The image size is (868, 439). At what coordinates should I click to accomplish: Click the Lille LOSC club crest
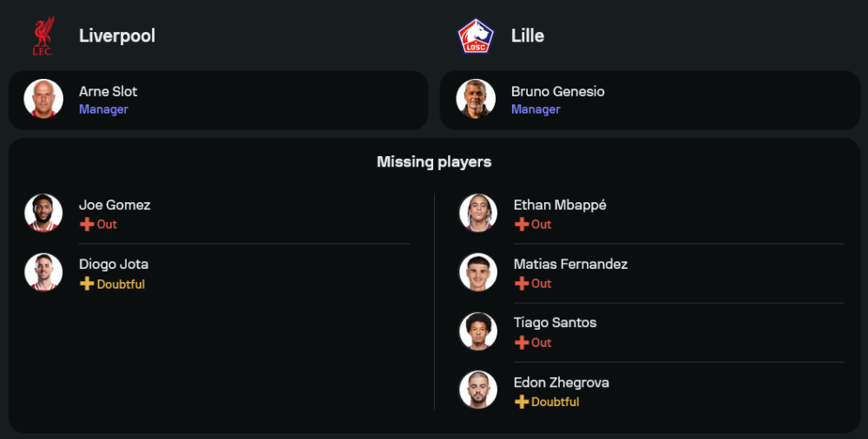tap(476, 36)
